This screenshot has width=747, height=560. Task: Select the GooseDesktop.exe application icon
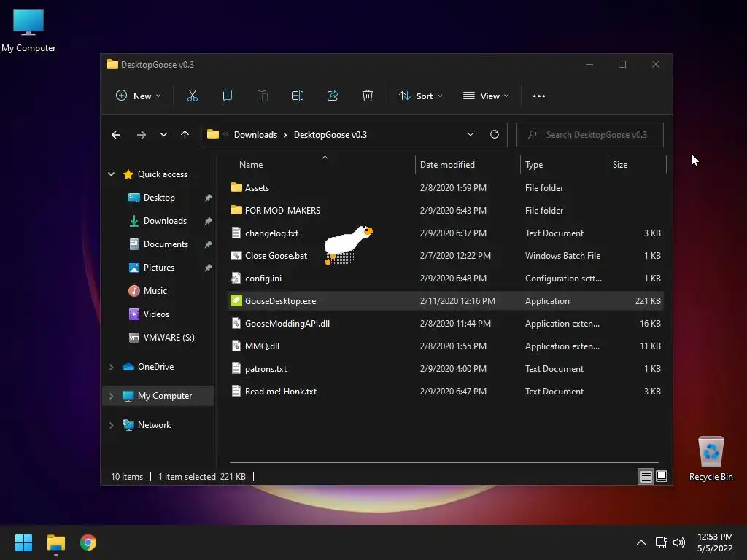click(x=236, y=300)
